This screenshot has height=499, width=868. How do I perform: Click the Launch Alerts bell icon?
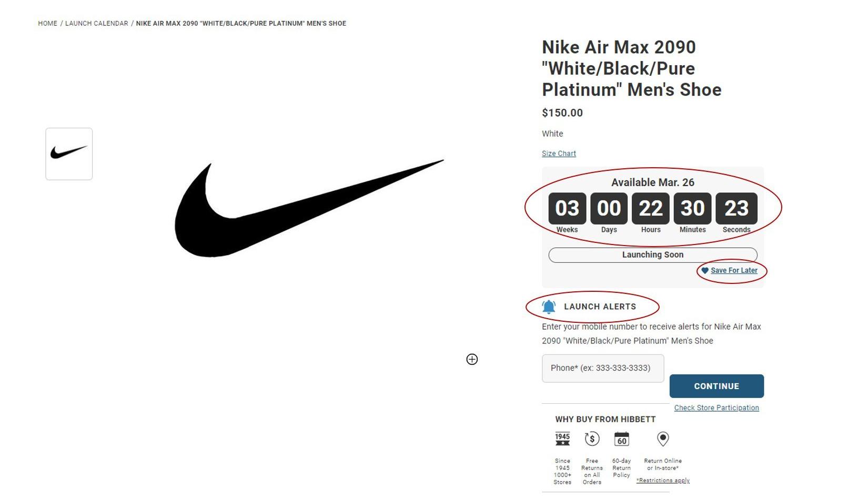coord(549,307)
